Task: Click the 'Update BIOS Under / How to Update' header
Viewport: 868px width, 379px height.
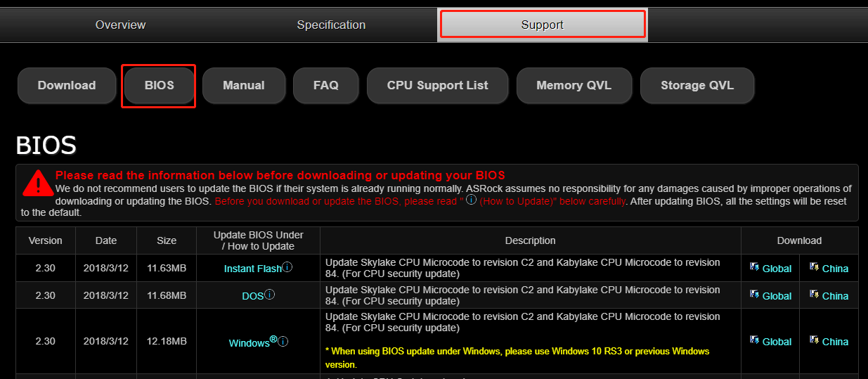Action: tap(259, 240)
